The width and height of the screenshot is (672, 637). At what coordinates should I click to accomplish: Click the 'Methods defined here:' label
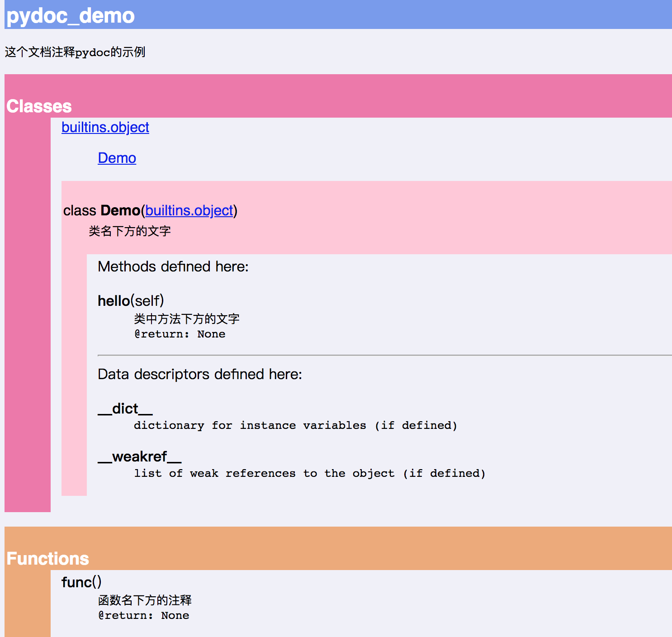pos(173,266)
